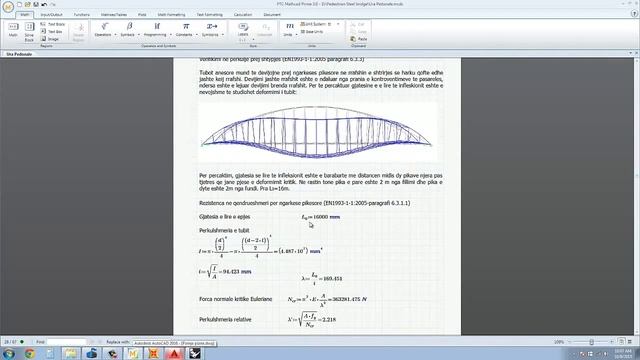Expand the Symbolics dropdown arrow

coord(223,35)
